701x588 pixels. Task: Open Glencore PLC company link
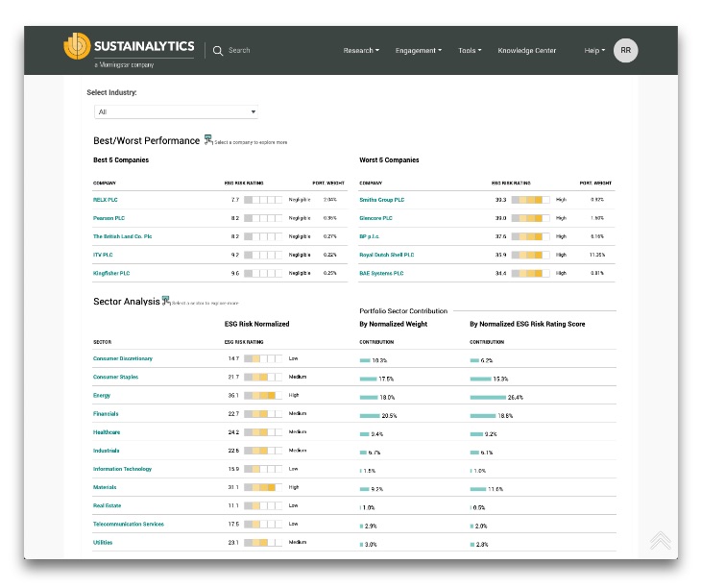376,218
